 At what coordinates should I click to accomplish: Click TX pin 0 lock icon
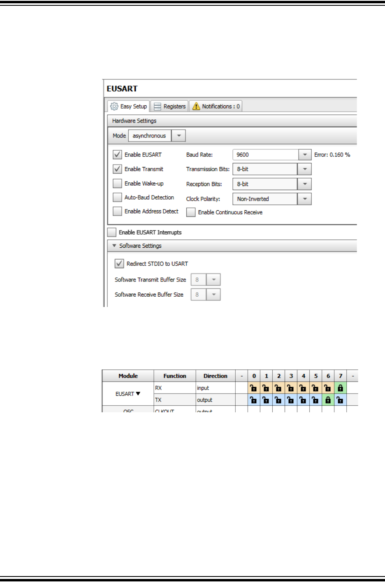[253, 400]
